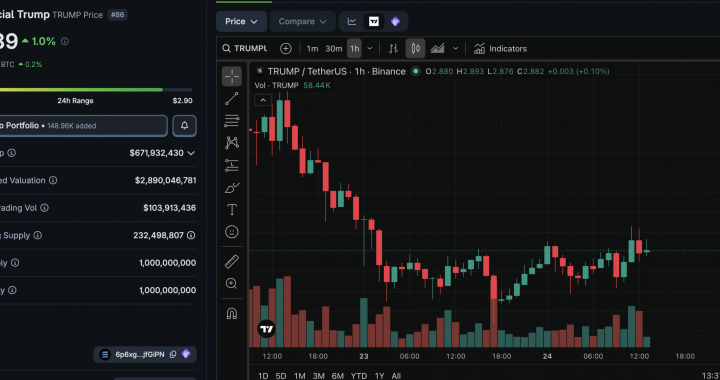Select the ruler measure tool
The height and width of the screenshot is (380, 720).
click(x=232, y=262)
